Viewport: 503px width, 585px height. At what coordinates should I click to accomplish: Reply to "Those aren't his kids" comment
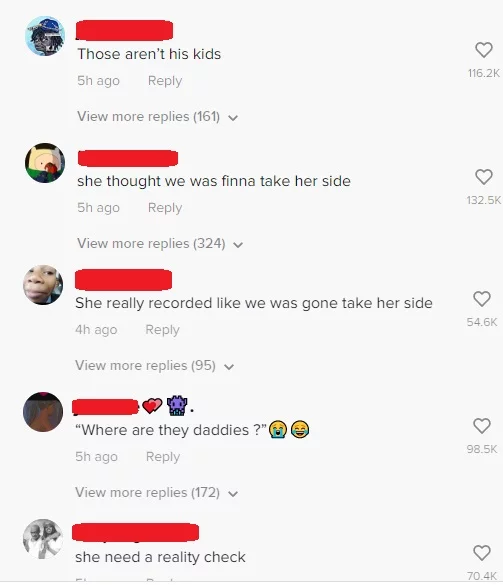click(165, 81)
